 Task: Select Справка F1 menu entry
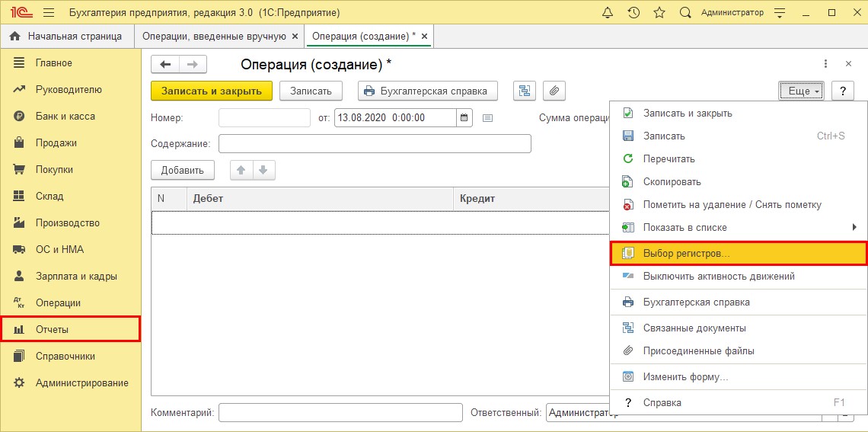[738, 402]
